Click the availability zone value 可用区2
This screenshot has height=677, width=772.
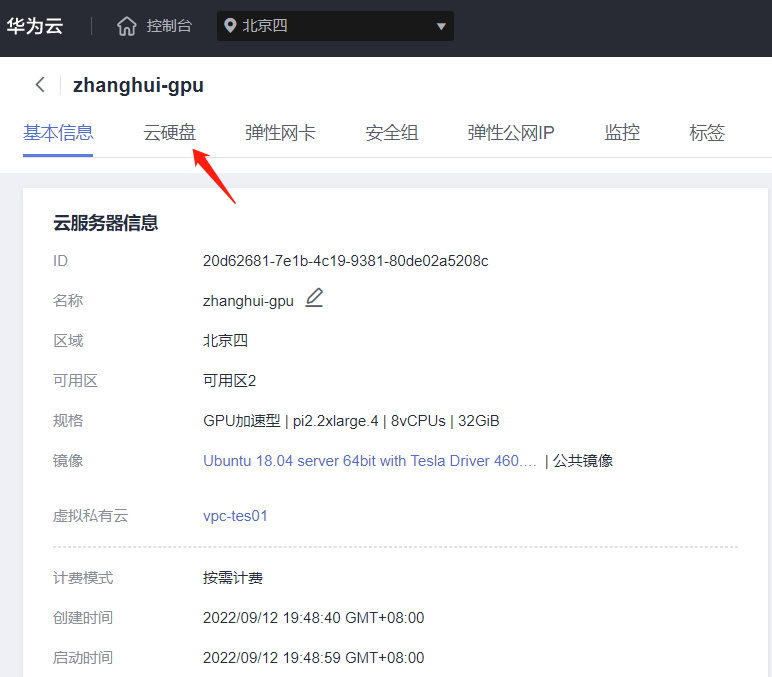point(229,381)
